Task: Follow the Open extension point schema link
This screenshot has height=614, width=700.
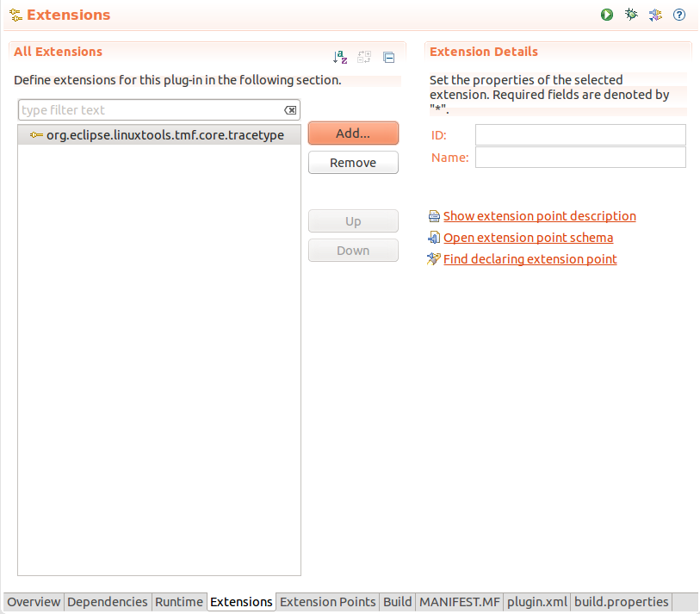Action: (x=528, y=238)
